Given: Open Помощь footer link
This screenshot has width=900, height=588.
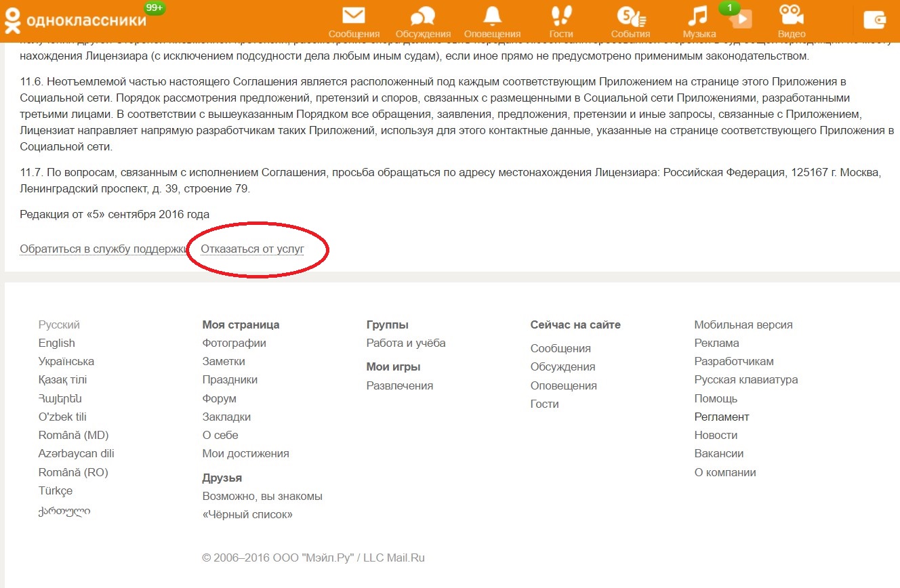Looking at the screenshot, I should tap(716, 399).
